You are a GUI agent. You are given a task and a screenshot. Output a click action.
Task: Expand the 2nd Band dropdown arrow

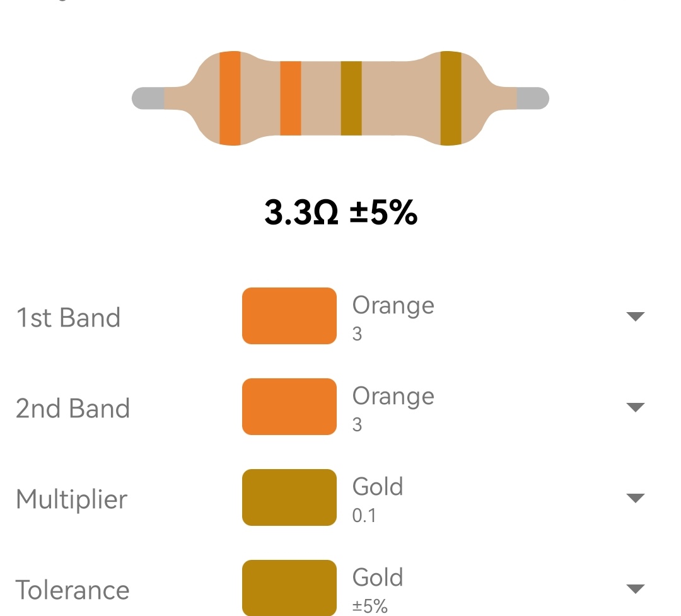point(636,407)
